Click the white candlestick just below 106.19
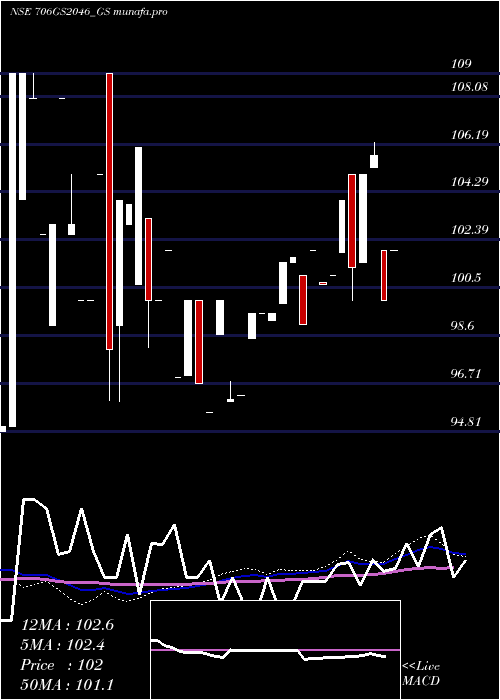The height and width of the screenshot is (700, 500). point(374,161)
